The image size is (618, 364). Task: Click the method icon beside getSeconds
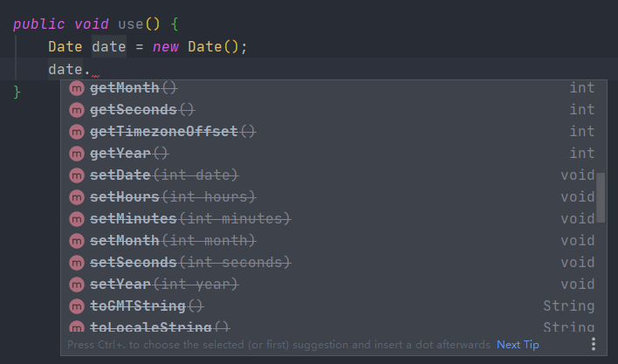[x=77, y=110]
